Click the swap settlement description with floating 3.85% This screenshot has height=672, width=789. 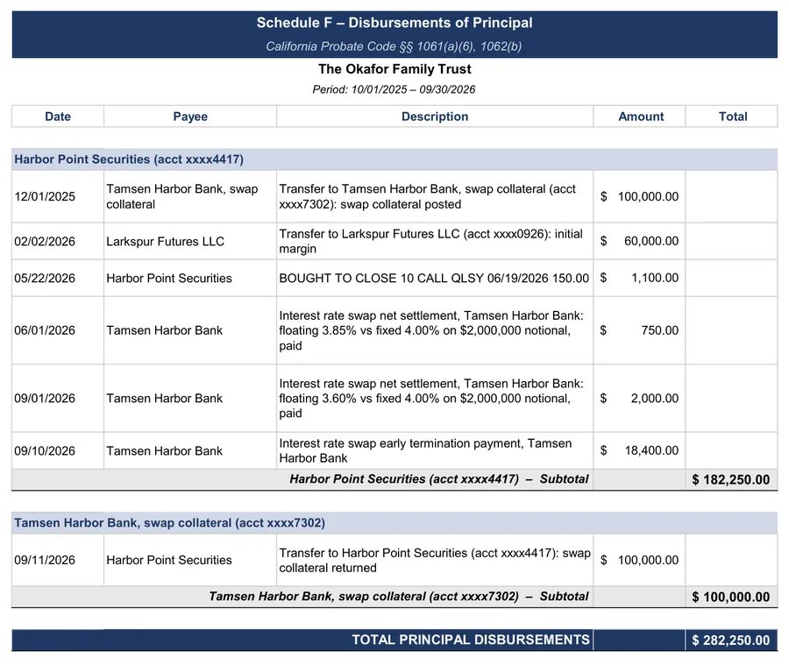click(431, 330)
